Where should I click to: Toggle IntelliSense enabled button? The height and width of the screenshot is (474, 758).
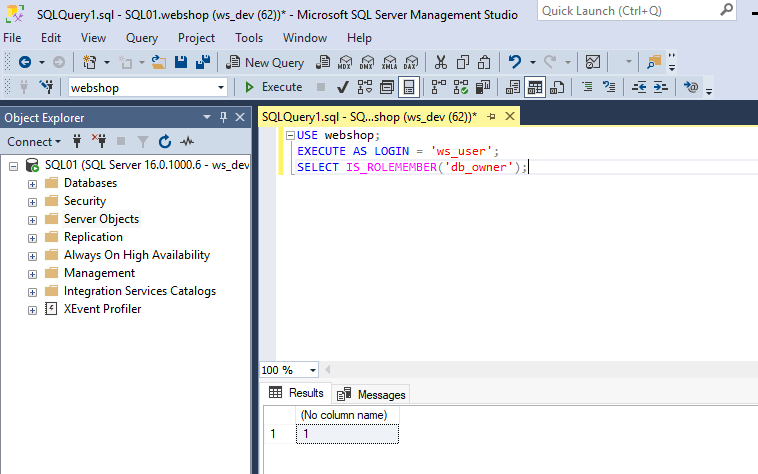[409, 87]
